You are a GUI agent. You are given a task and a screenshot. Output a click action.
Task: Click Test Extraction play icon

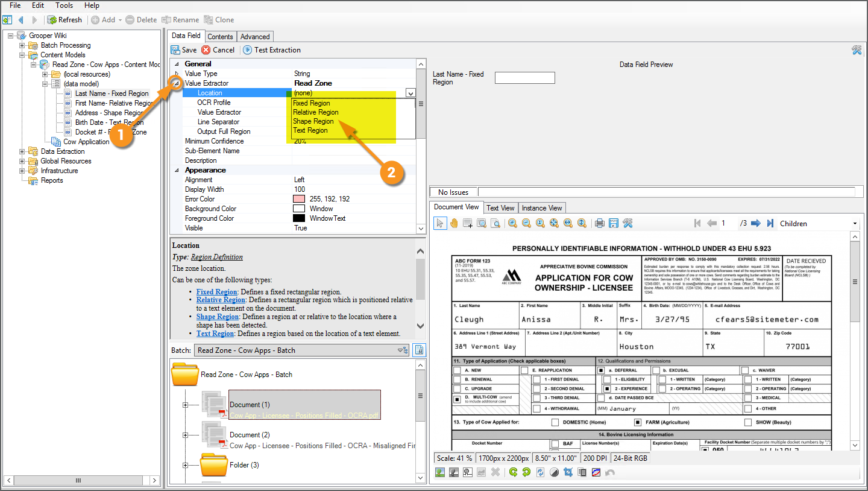tap(248, 50)
